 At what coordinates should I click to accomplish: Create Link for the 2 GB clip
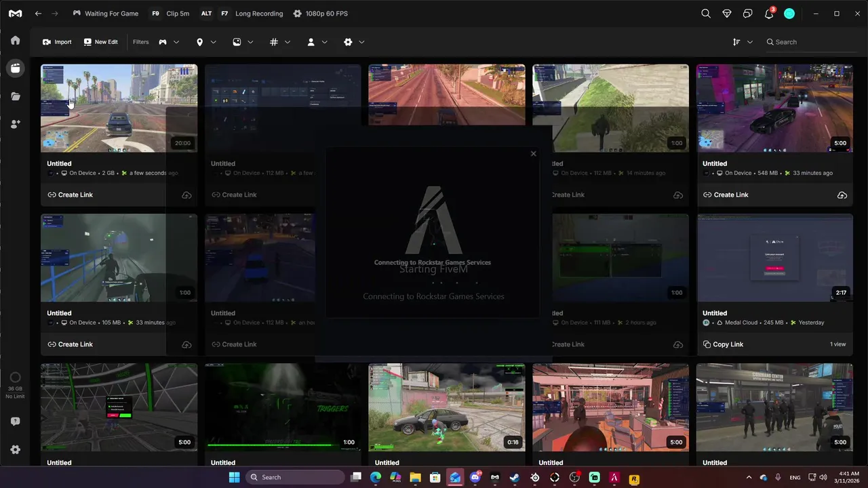(x=70, y=195)
